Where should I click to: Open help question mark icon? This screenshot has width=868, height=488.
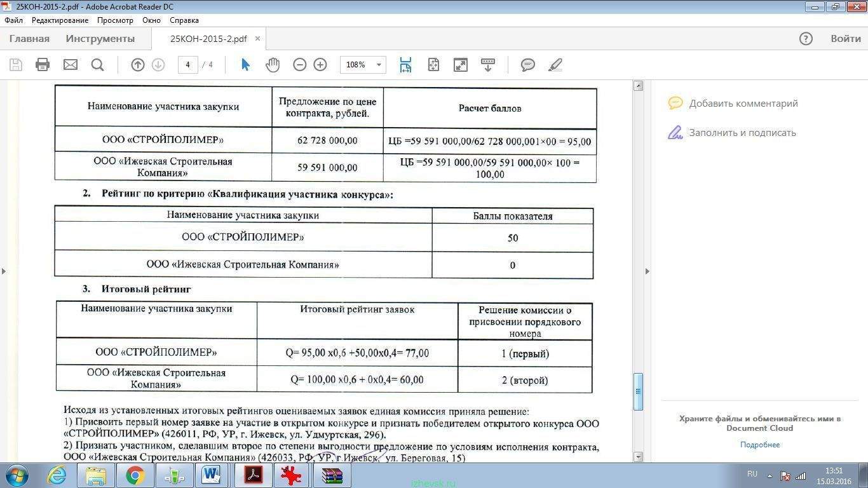pyautogui.click(x=806, y=39)
